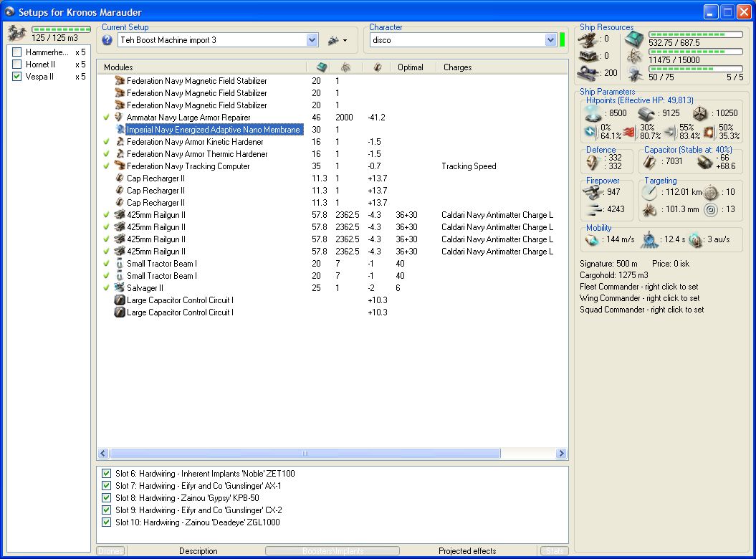Click the module list horizontal scrollbar

click(x=305, y=454)
